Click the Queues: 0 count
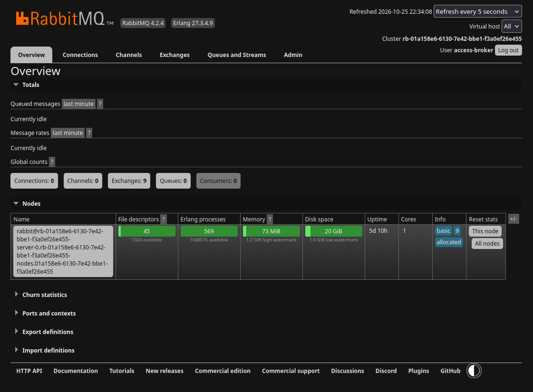The height and width of the screenshot is (392, 533). click(174, 181)
